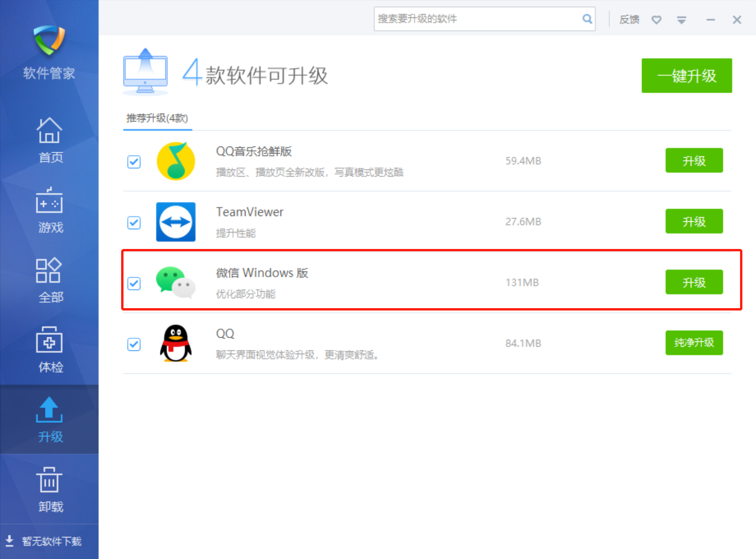Click 暂无软件下载 status text
Screen dimensions: 756x559
(52, 541)
